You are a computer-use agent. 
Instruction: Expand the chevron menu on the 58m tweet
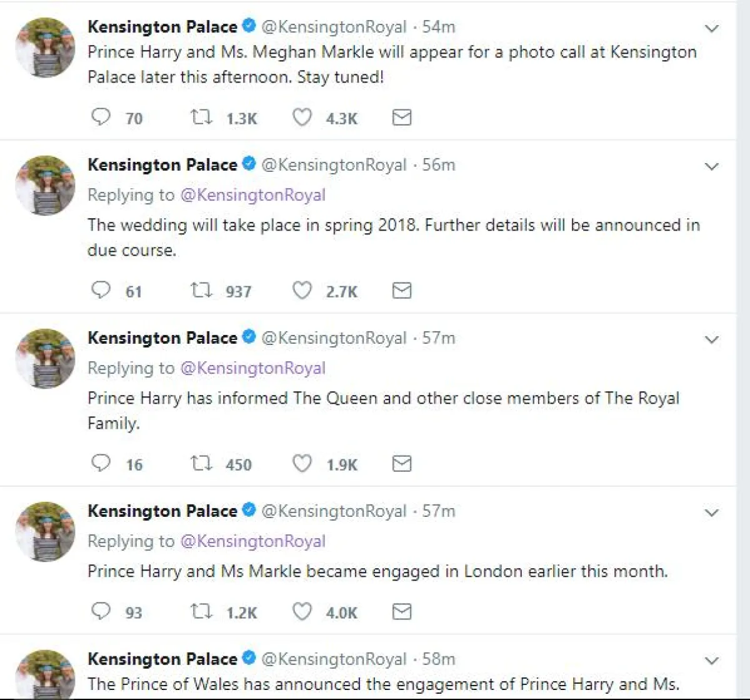coord(712,661)
